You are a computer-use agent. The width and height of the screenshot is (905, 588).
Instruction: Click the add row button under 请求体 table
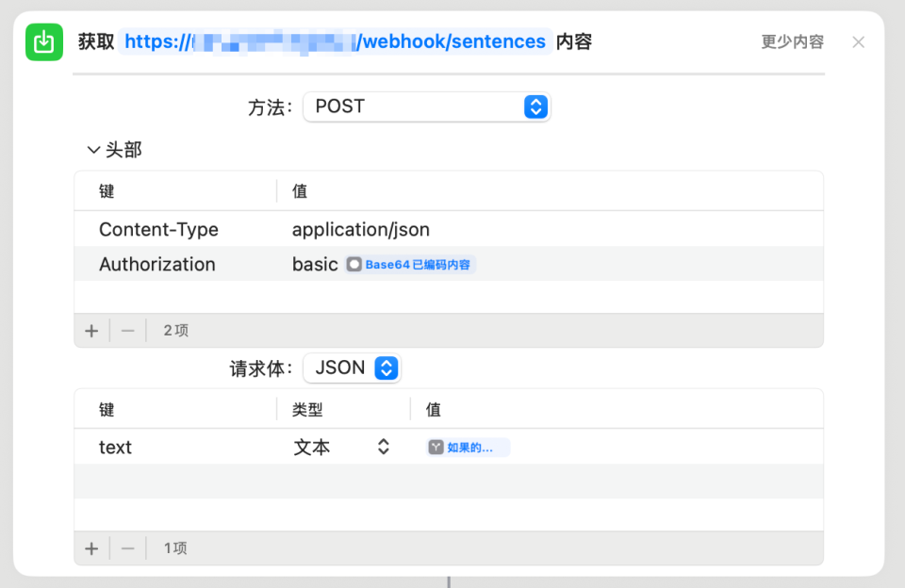(x=90, y=547)
